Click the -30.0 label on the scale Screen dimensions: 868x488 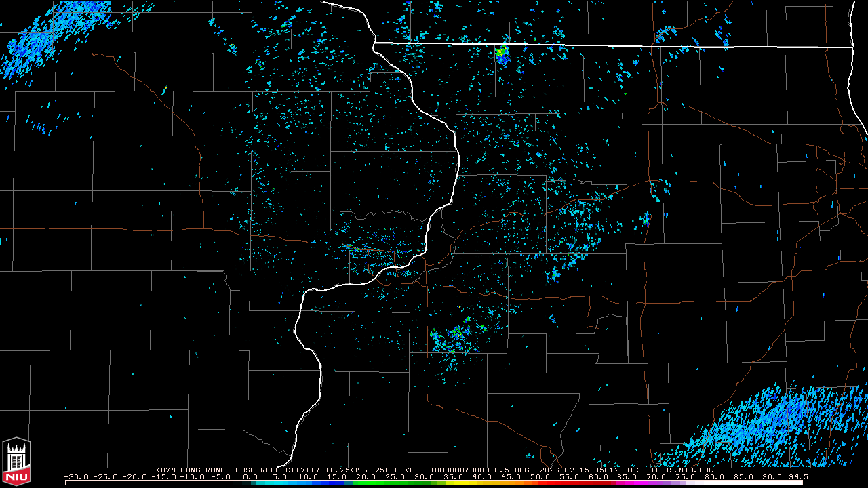pos(77,476)
